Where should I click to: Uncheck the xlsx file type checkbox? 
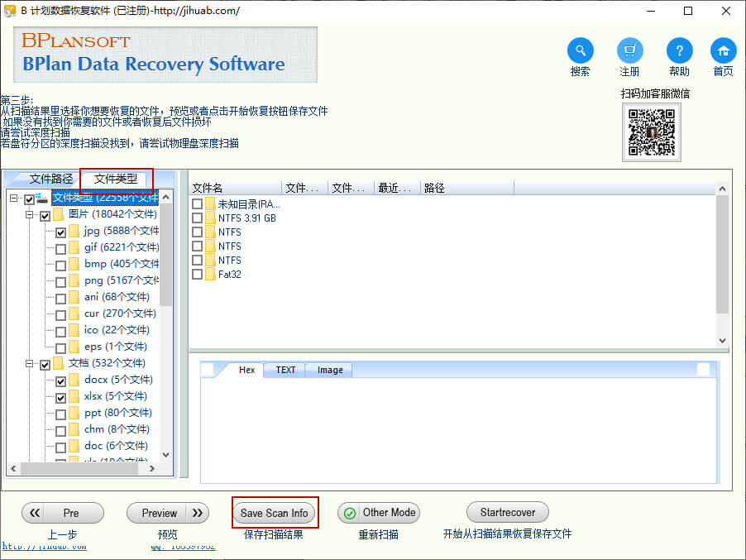point(61,398)
